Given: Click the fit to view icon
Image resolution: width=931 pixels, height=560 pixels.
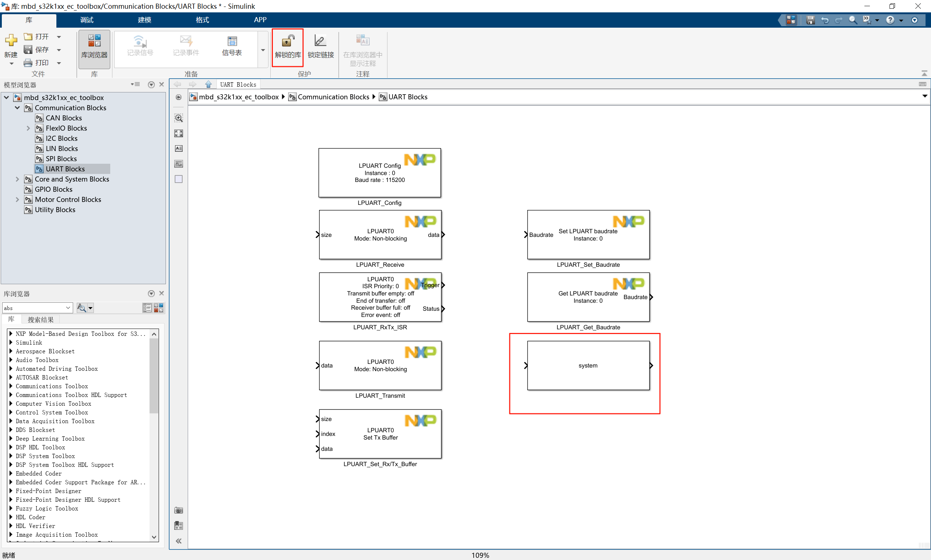Looking at the screenshot, I should pyautogui.click(x=179, y=133).
